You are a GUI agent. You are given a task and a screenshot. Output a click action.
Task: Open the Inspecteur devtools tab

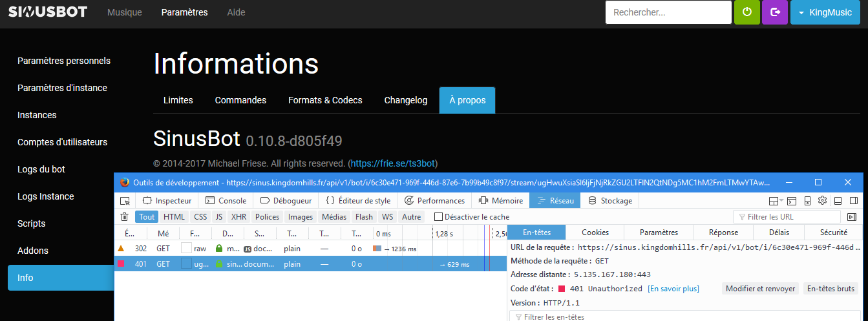[167, 201]
